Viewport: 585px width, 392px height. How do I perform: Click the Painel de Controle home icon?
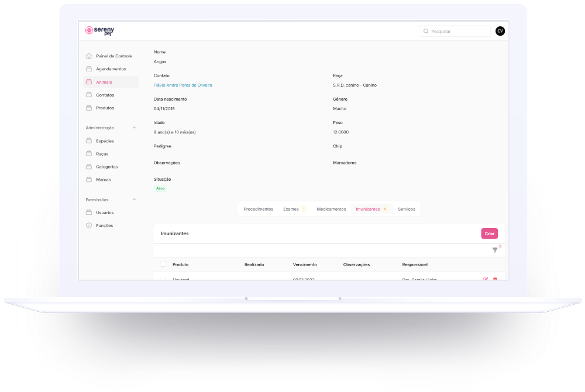[89, 56]
